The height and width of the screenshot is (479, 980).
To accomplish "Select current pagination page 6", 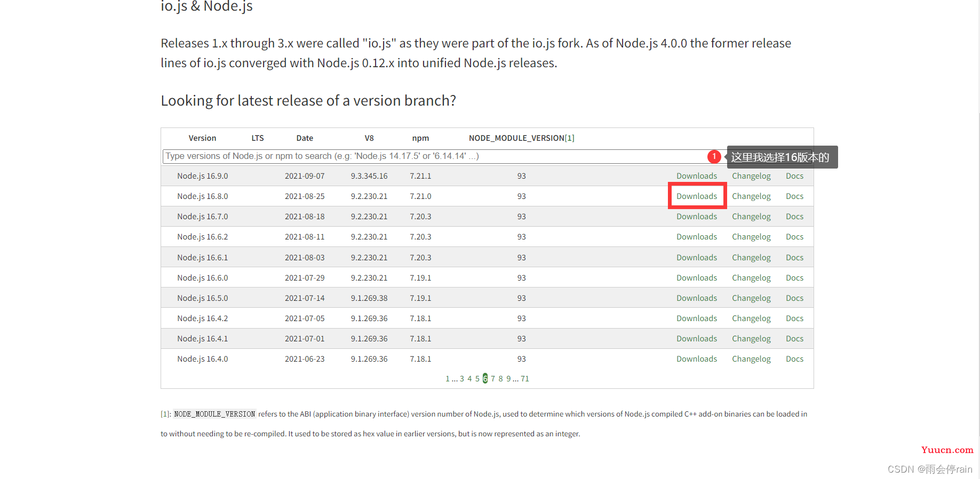I will click(485, 379).
